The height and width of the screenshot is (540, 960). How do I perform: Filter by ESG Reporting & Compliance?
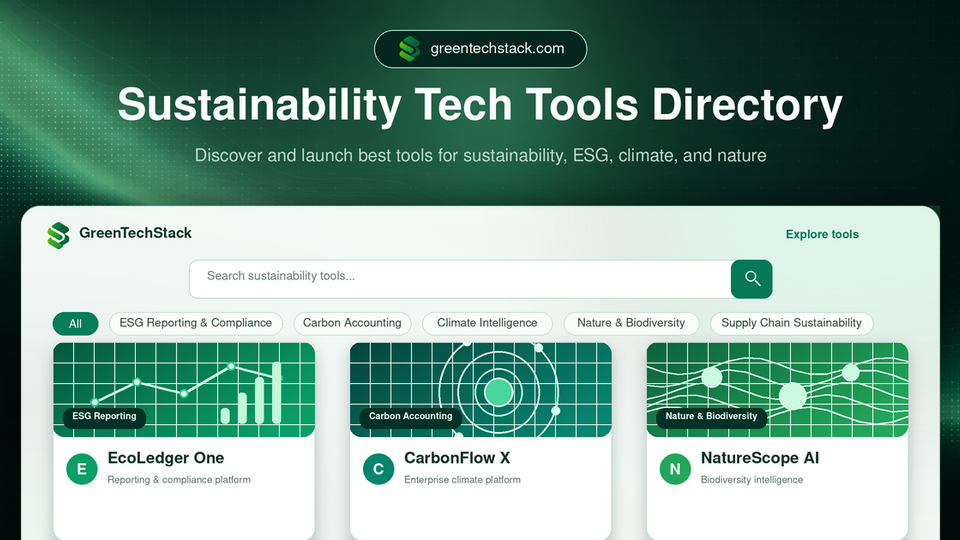tap(195, 323)
